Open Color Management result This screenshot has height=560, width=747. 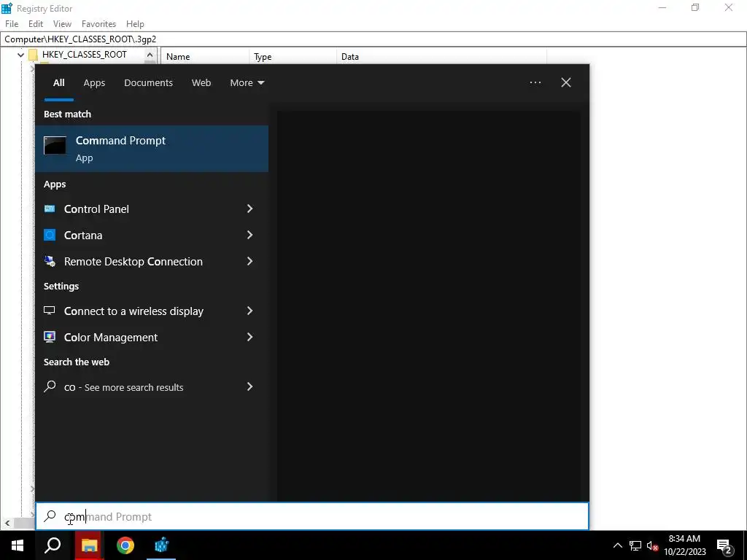point(152,337)
